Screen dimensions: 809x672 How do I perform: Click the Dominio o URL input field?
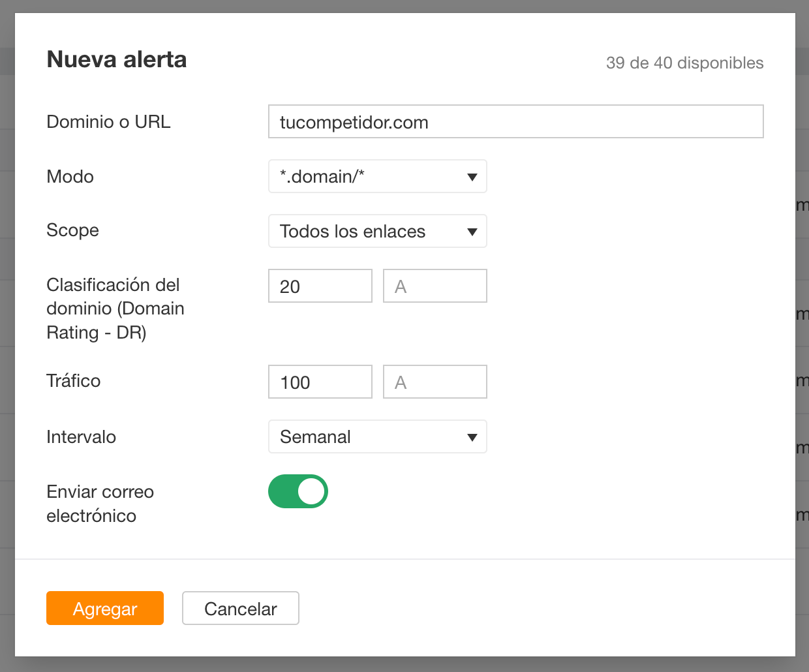pyautogui.click(x=515, y=121)
